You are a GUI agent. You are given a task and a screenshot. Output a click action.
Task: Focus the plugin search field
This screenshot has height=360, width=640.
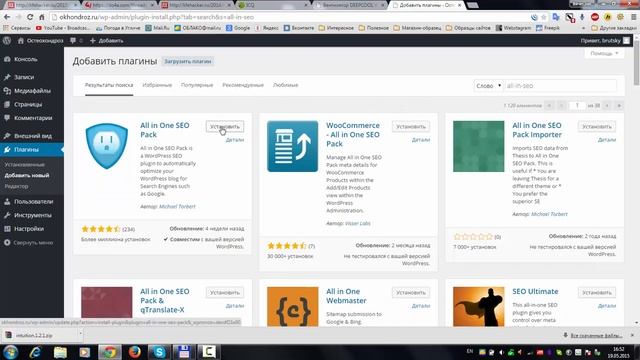[x=560, y=86]
